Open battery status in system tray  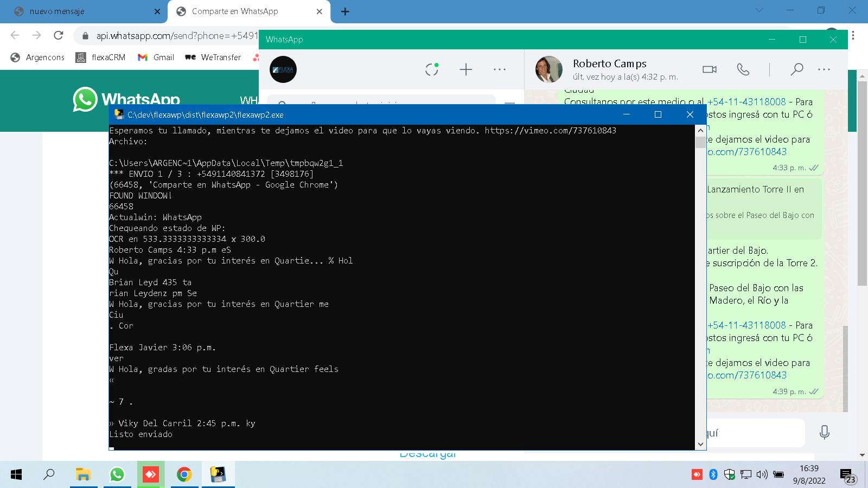(x=778, y=475)
